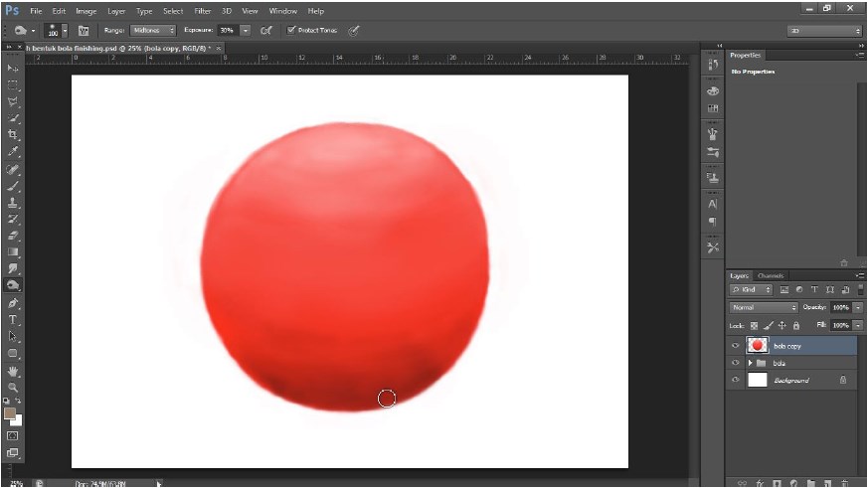The height and width of the screenshot is (488, 868).
Task: Click the bola copy layer thumbnail
Action: 758,346
